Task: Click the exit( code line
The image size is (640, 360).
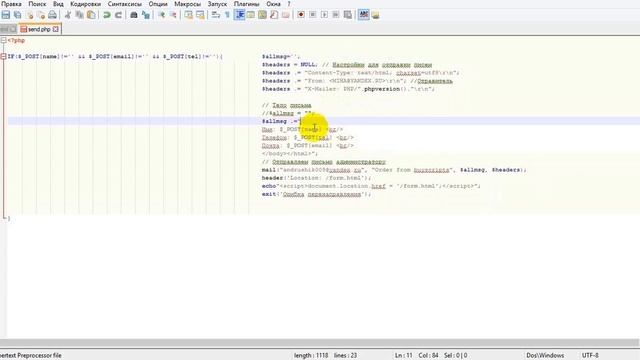Action: tap(316, 194)
